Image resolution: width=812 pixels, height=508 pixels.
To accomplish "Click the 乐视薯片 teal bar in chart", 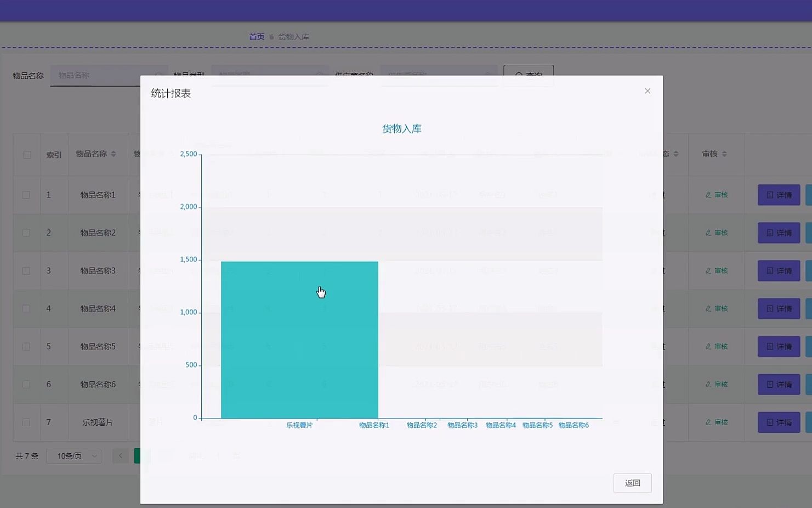I will (x=299, y=340).
